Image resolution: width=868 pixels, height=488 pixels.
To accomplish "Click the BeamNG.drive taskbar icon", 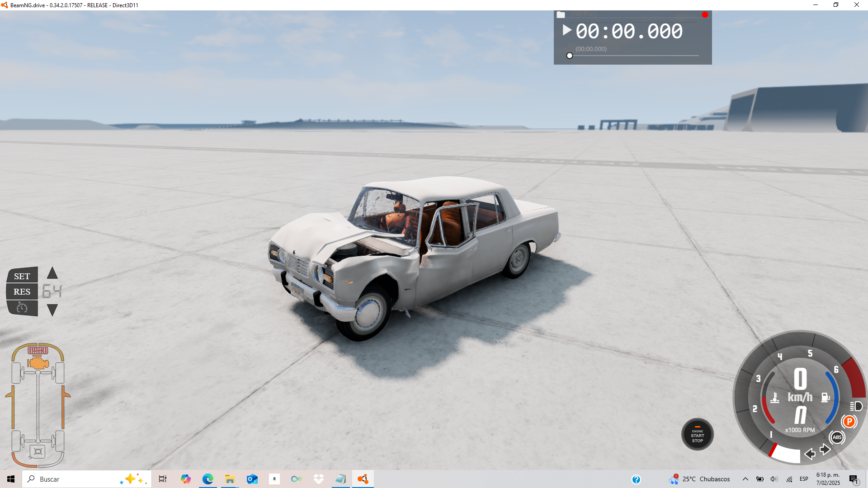I will coord(363,479).
